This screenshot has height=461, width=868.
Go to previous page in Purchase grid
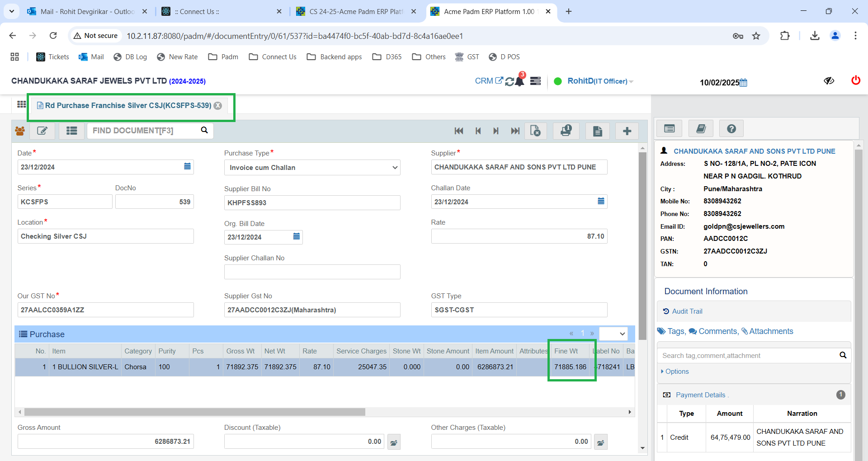tap(571, 334)
